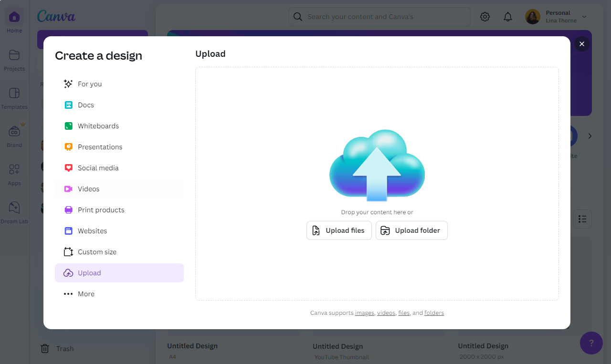This screenshot has width=611, height=364.
Task: Expand the Personal account dropdown arrow
Action: 584,17
